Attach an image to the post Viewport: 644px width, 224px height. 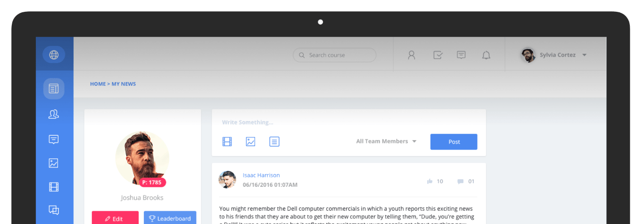(x=250, y=141)
